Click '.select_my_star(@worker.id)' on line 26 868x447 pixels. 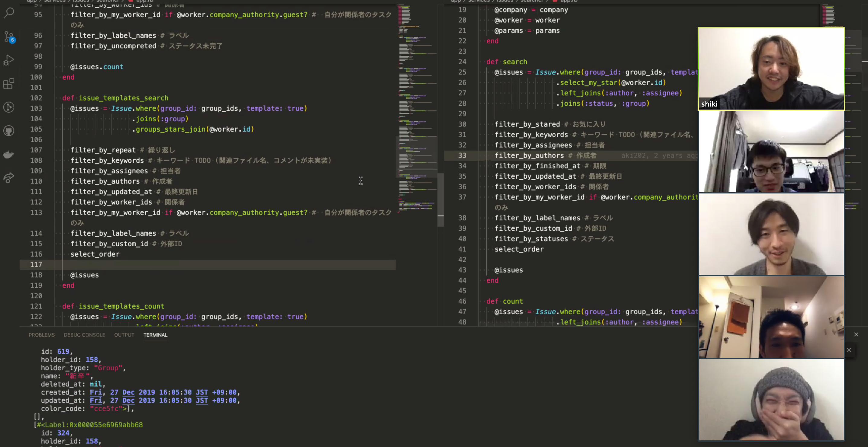[611, 82]
